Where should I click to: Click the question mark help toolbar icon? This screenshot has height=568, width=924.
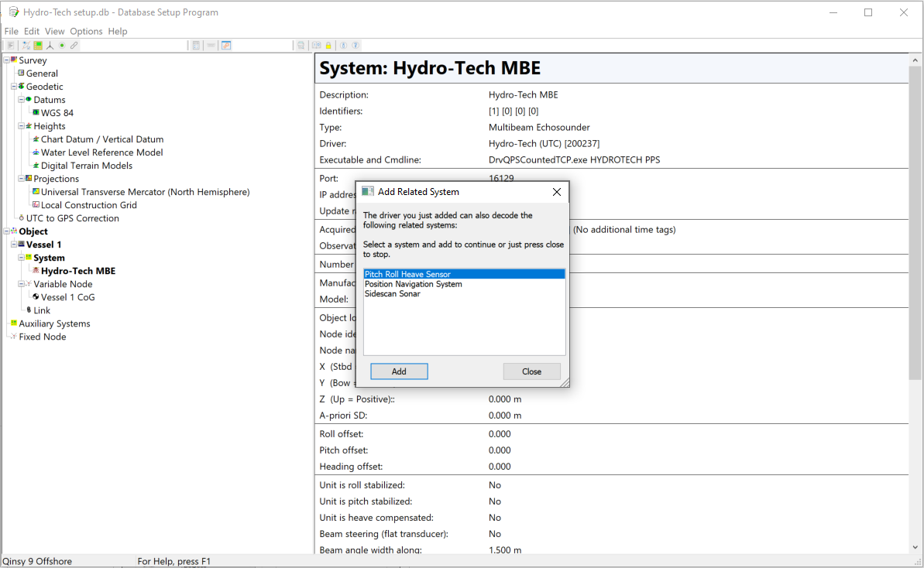coord(356,46)
